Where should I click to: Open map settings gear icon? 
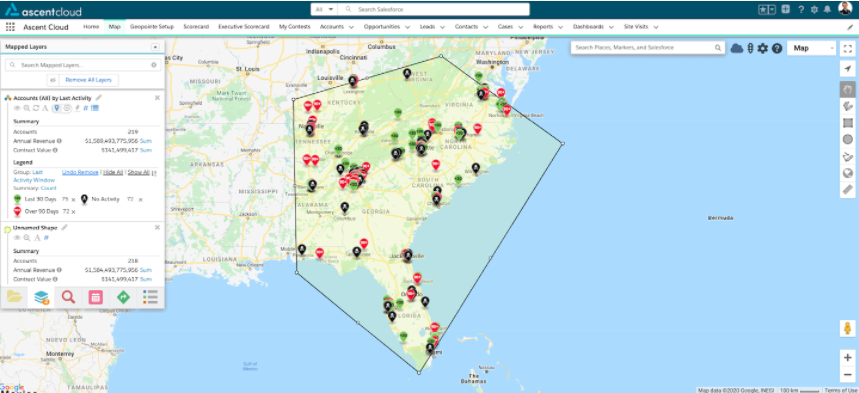tap(763, 48)
